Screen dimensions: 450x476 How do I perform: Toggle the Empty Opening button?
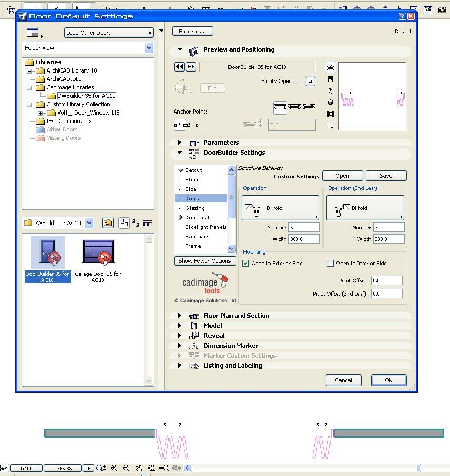310,82
